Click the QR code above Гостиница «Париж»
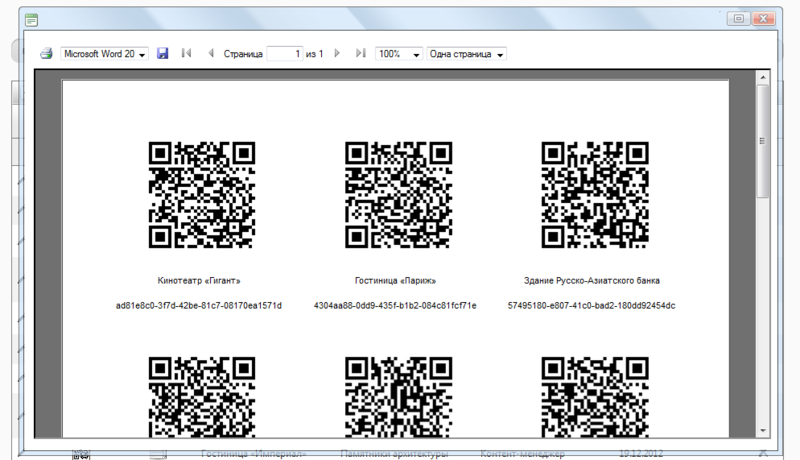Screen dimensions: 800x460 (398, 195)
